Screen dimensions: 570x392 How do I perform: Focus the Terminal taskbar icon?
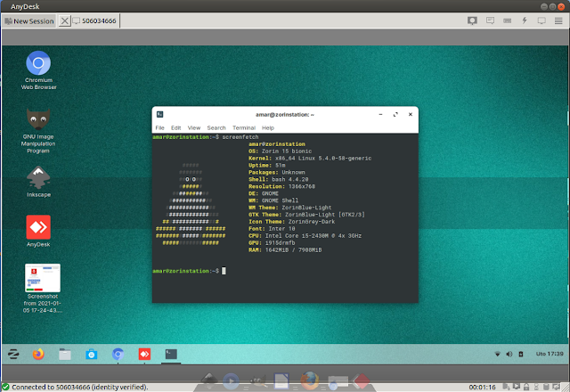click(171, 354)
